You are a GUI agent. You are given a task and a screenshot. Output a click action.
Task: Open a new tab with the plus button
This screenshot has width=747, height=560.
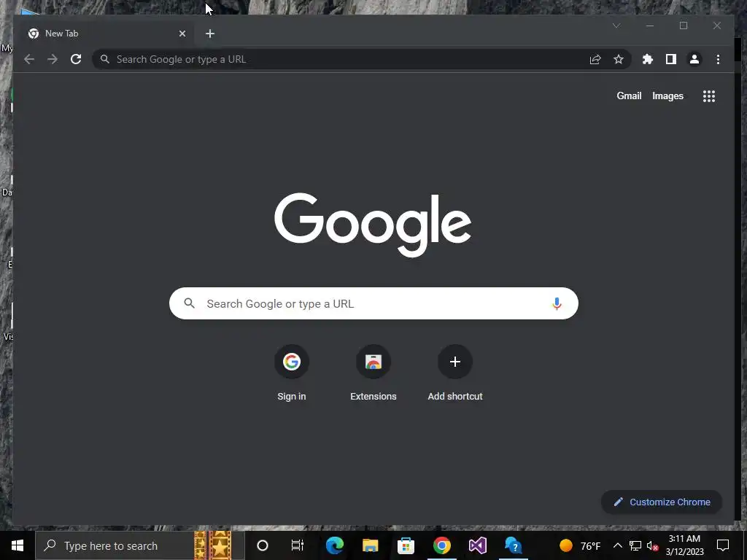[x=210, y=34]
